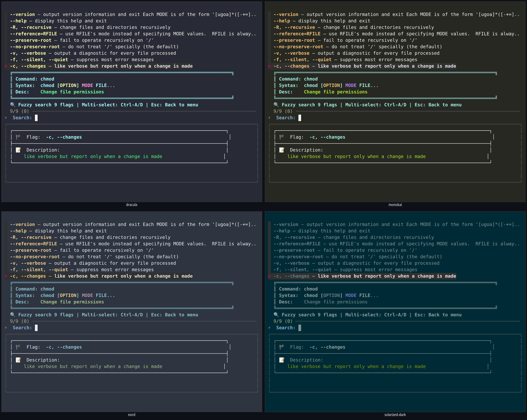527x420 pixels.
Task: Click the 9/9 (0) counter in solarized-dark
Action: tap(283, 321)
